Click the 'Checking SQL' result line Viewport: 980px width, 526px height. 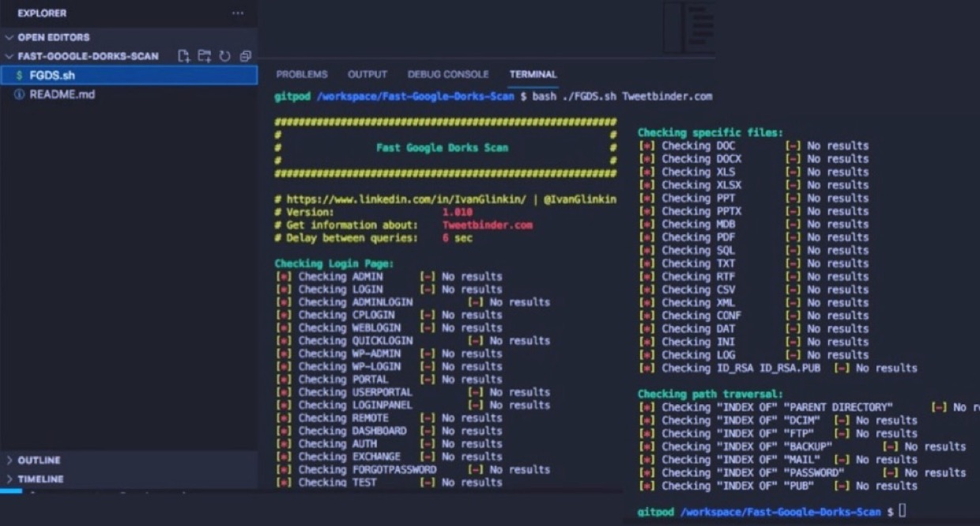click(x=754, y=251)
